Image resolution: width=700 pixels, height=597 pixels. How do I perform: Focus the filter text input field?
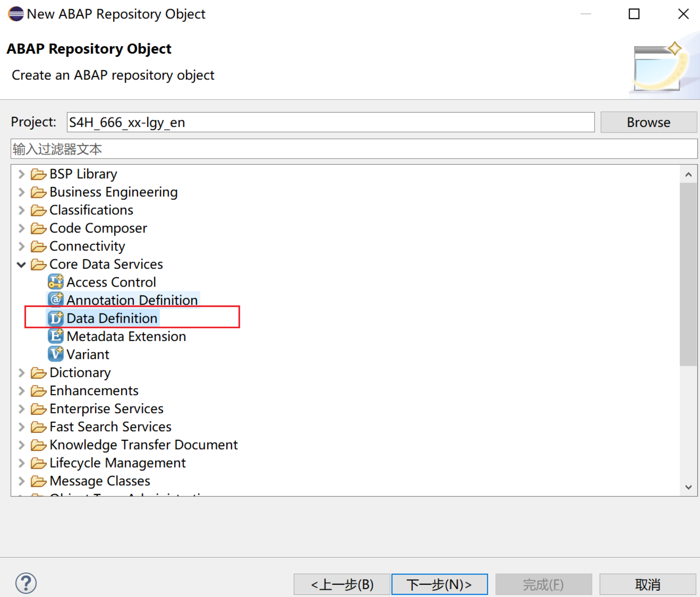pos(354,149)
